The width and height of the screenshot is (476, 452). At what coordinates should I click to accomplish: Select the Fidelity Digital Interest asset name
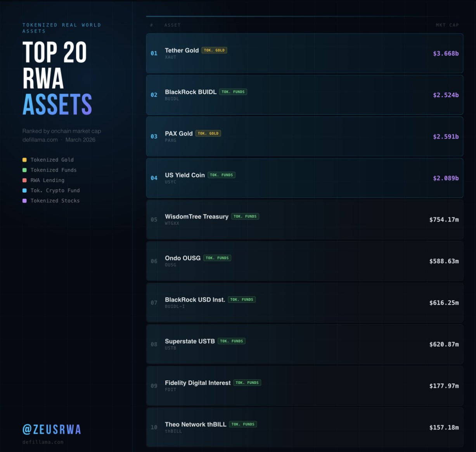point(197,383)
